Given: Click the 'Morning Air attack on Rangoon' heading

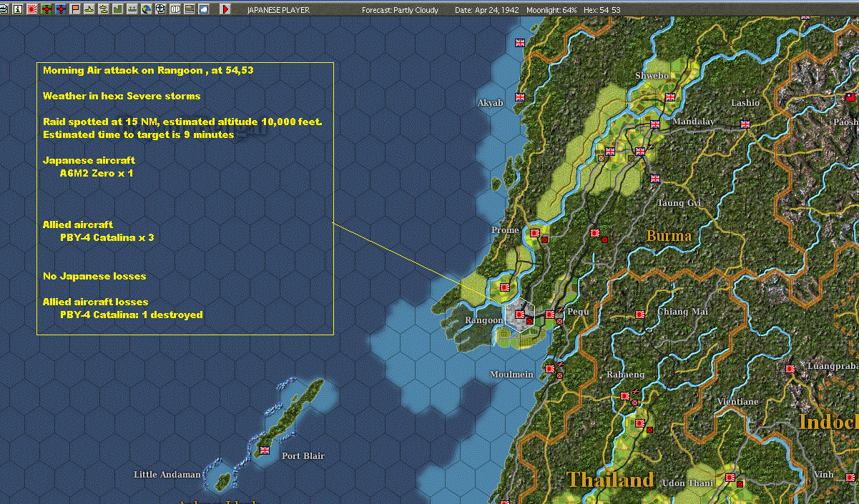Looking at the screenshot, I should (x=148, y=70).
